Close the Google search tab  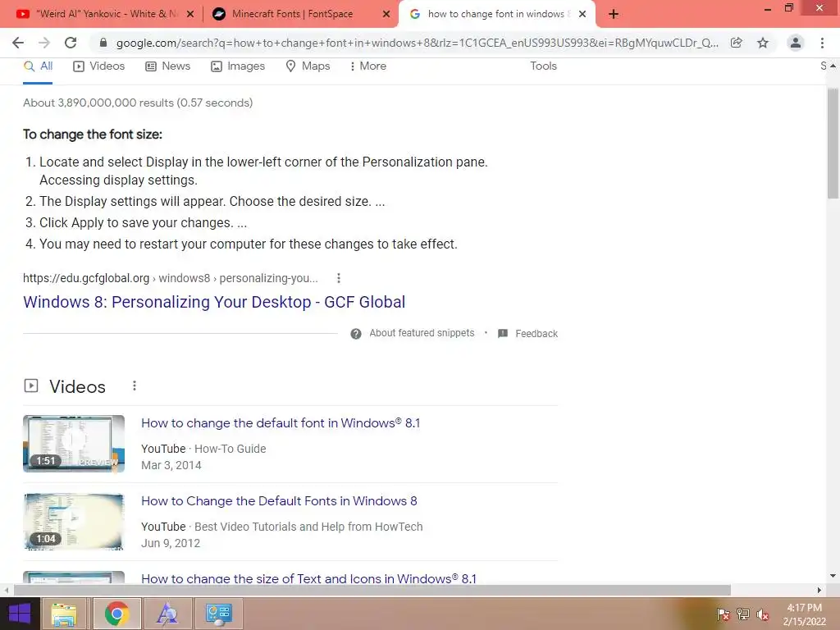[582, 14]
